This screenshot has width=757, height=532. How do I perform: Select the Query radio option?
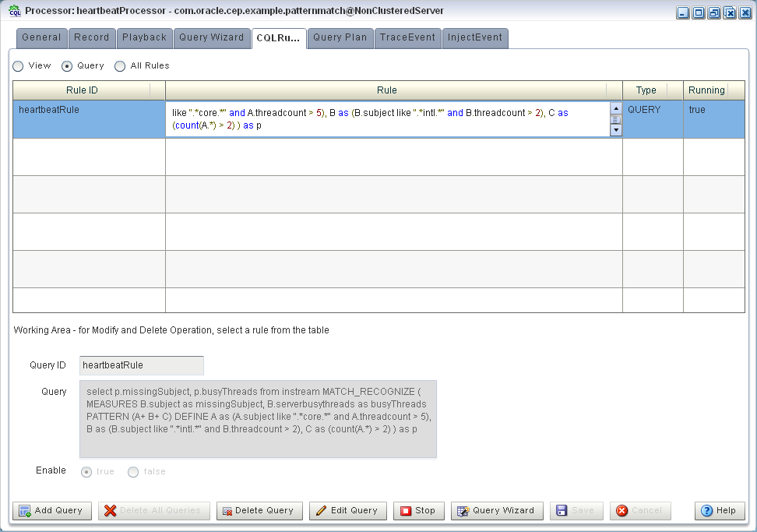coord(67,66)
